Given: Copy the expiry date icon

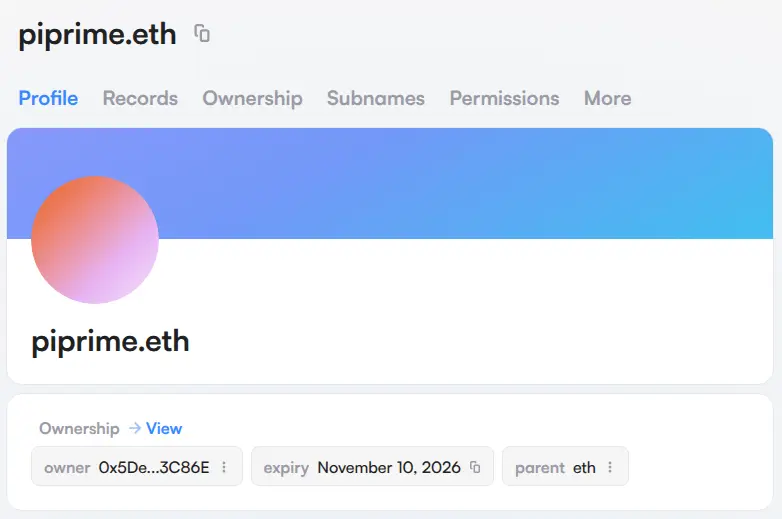Looking at the screenshot, I should click(x=475, y=467).
